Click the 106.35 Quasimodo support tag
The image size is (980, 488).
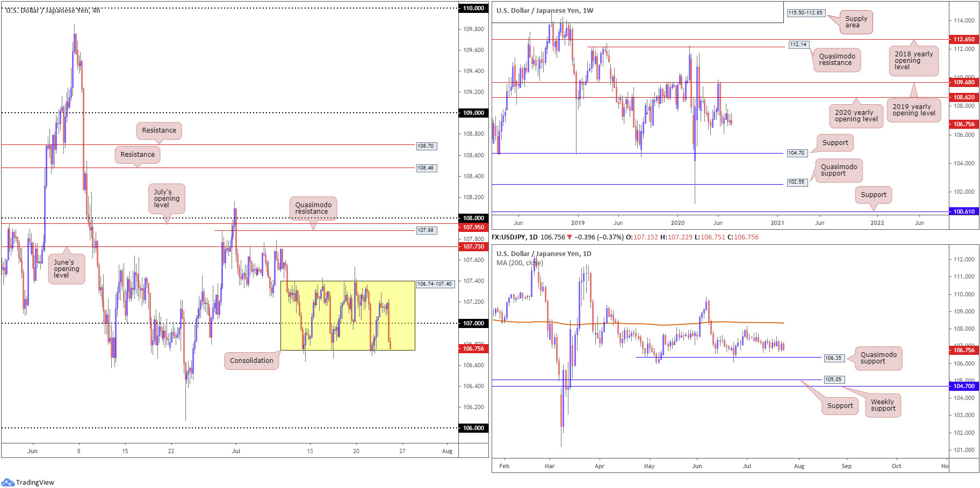(833, 358)
